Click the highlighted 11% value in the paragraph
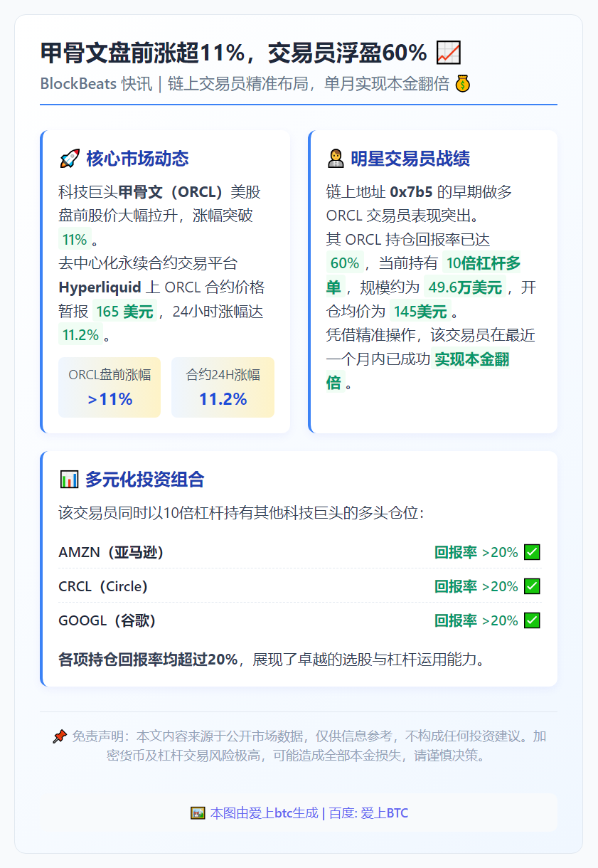Image resolution: width=598 pixels, height=868 pixels. (75, 239)
